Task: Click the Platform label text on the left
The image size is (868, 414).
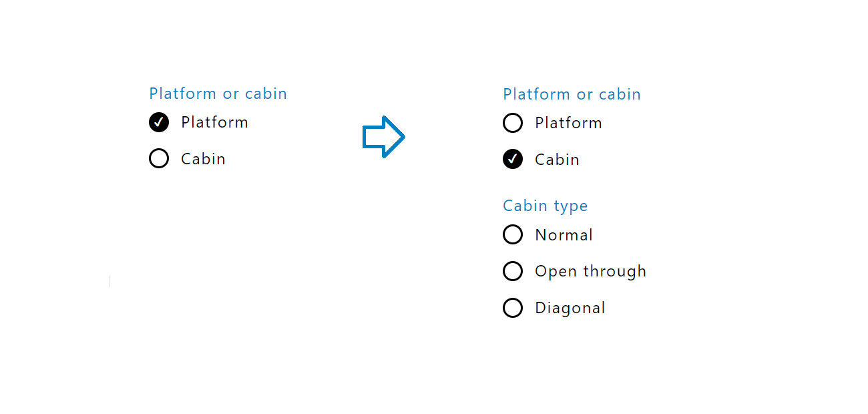Action: (x=214, y=122)
